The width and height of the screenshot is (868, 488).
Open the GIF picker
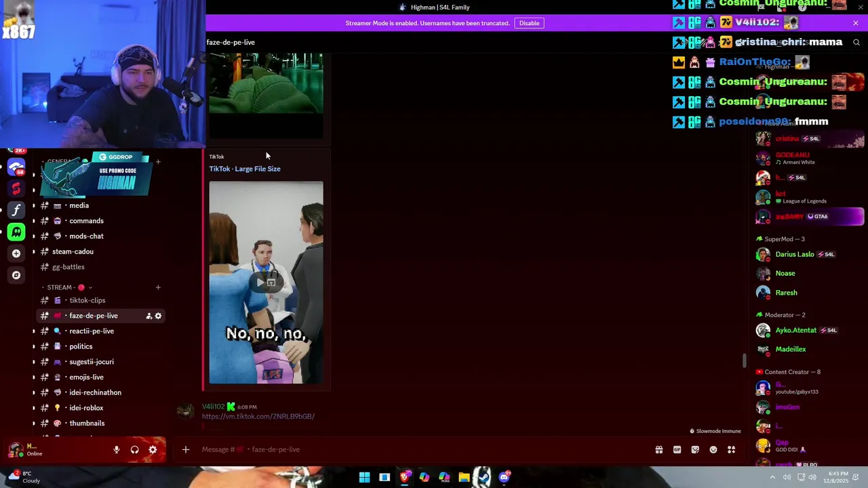coord(677,449)
